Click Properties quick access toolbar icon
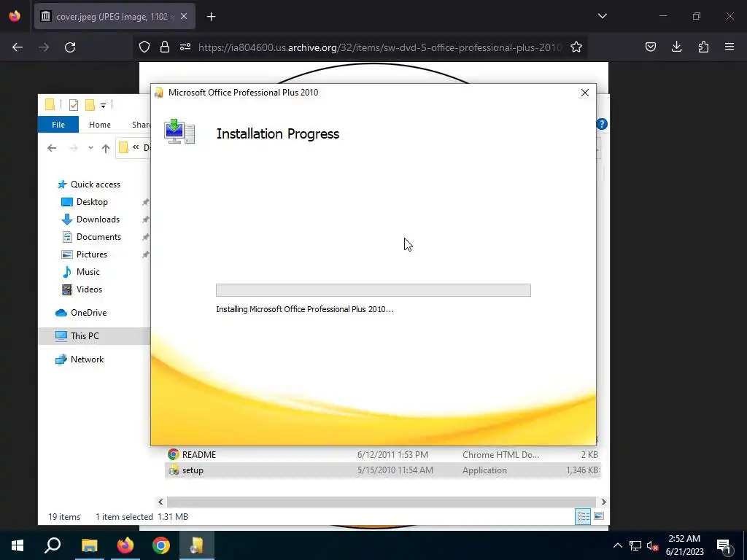Viewport: 747px width, 560px height. [x=74, y=105]
